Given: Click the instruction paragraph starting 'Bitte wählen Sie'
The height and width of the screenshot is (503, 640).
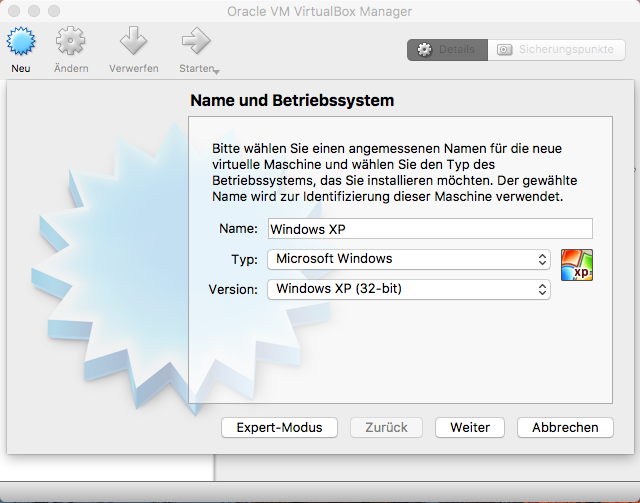Looking at the screenshot, I should pos(395,172).
